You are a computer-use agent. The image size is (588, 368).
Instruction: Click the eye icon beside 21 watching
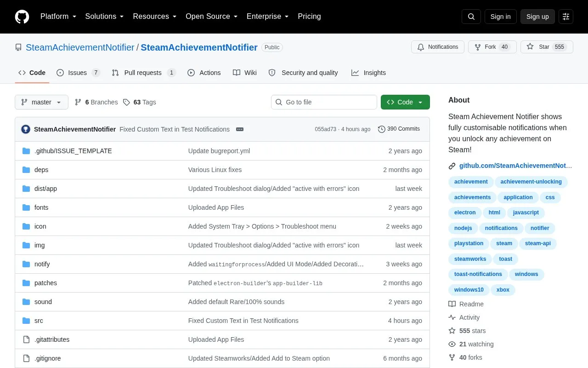452,344
